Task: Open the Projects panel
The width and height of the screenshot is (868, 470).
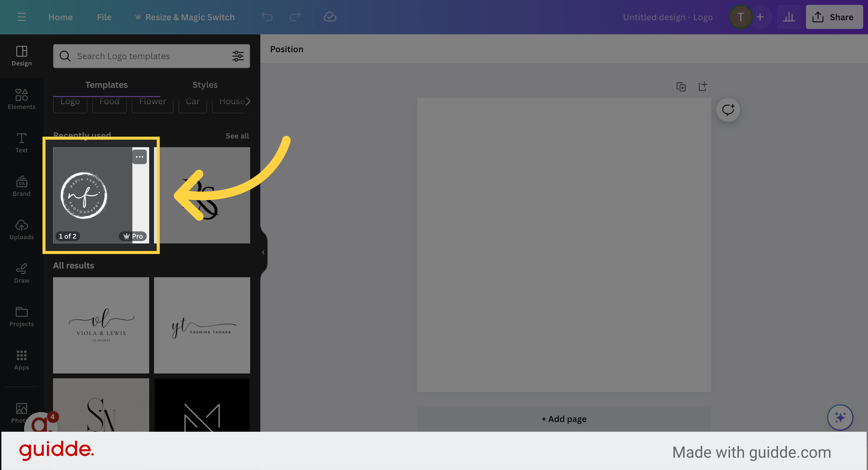Action: coord(21,316)
